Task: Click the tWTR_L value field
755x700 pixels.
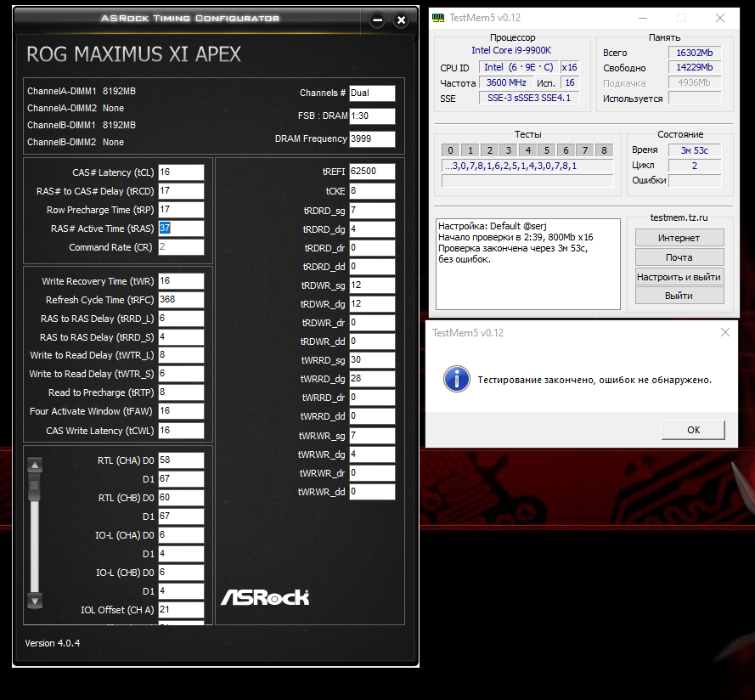Action: click(181, 355)
